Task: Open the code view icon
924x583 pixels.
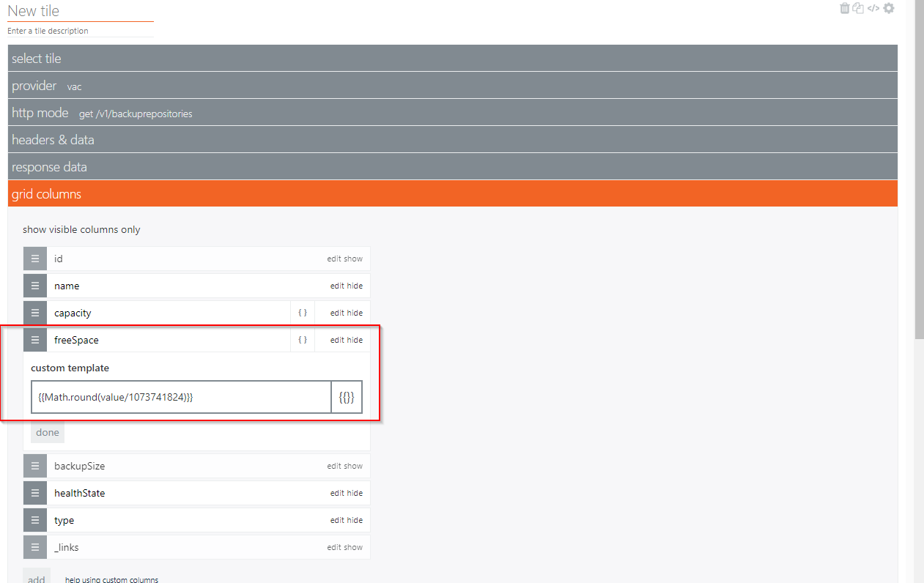Action: coord(873,8)
